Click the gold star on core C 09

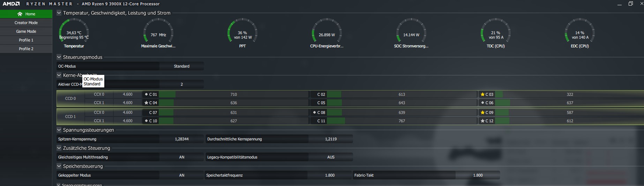coord(483,113)
